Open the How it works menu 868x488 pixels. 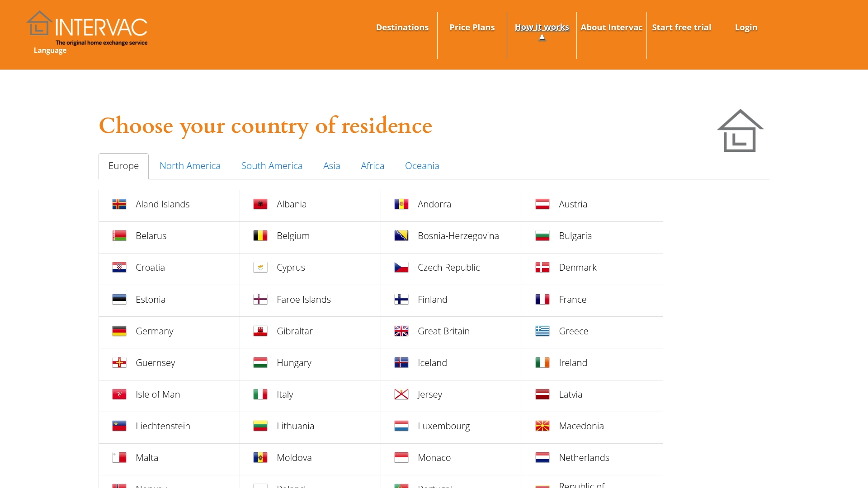(x=542, y=27)
